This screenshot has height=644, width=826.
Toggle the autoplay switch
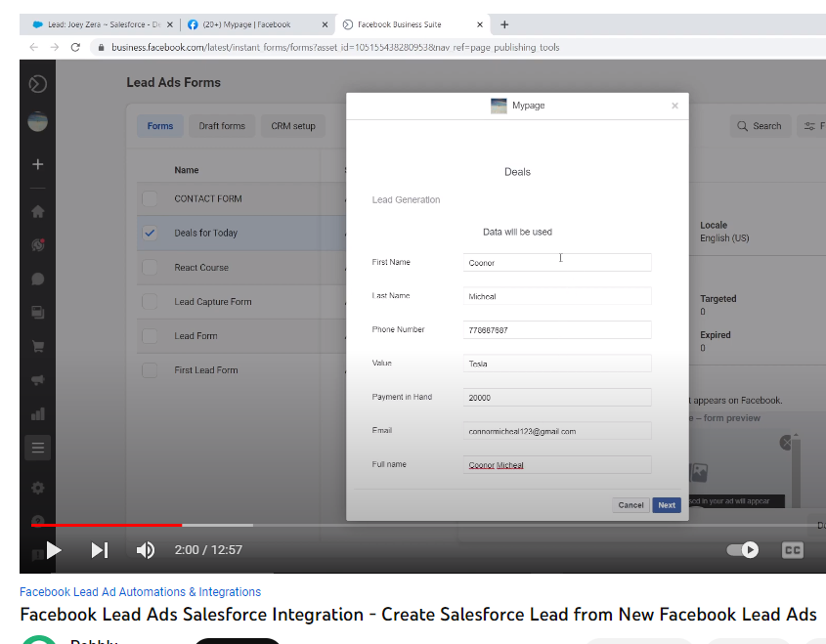[743, 550]
